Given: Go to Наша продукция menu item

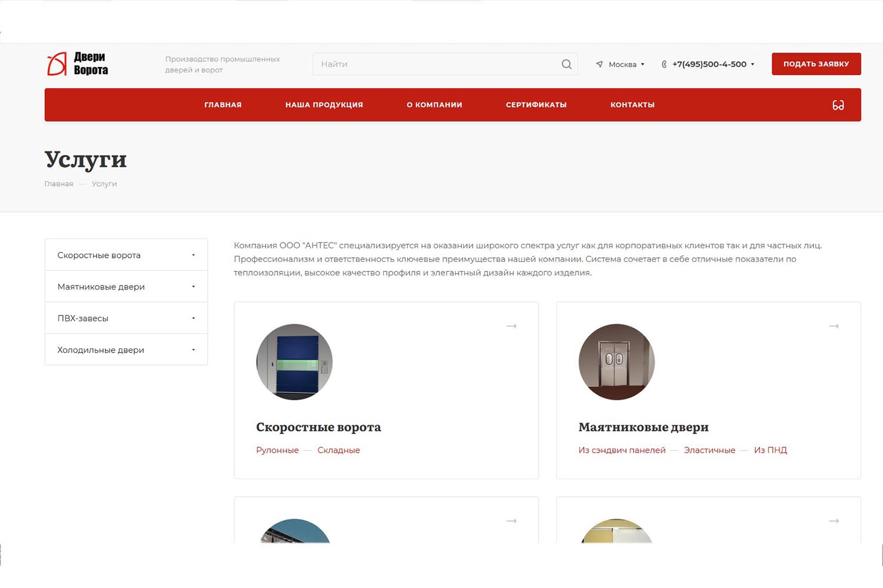Looking at the screenshot, I should pyautogui.click(x=324, y=105).
